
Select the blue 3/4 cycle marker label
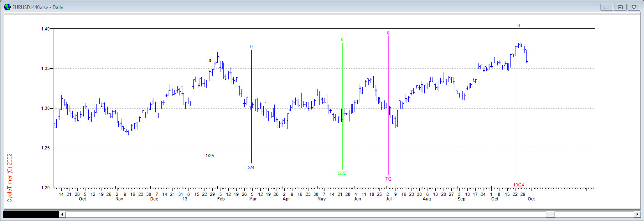[x=251, y=167]
